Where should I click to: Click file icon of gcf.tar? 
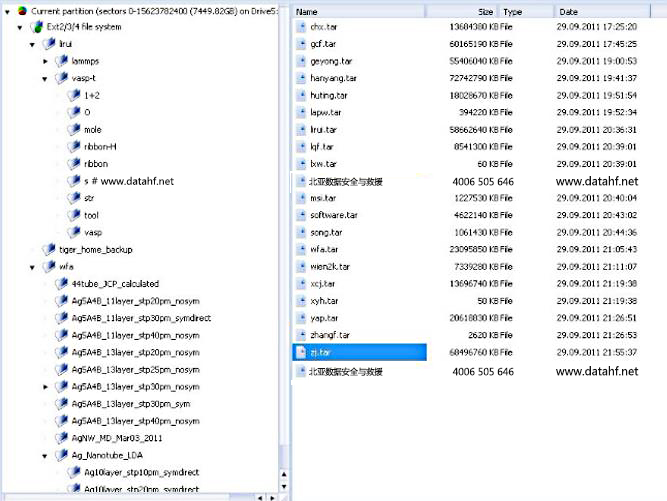click(301, 44)
